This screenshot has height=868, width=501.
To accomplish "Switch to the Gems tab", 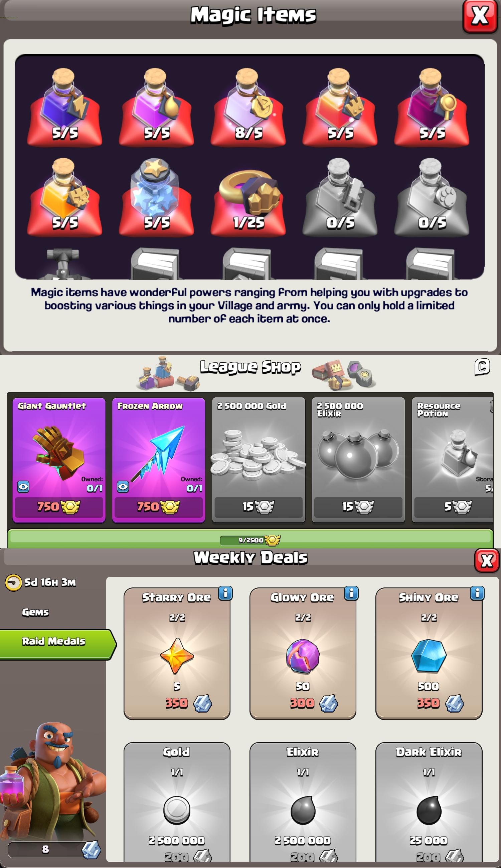I will pyautogui.click(x=35, y=612).
